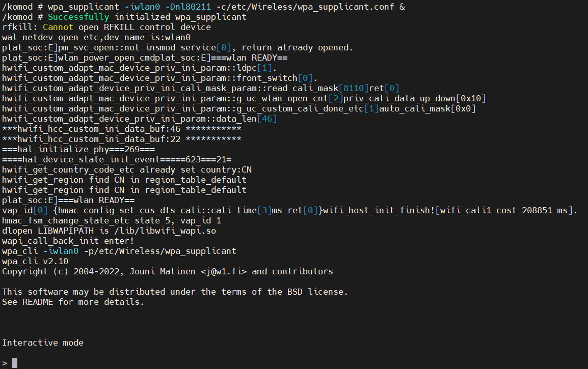This screenshot has height=369, width=588.
Task: Click the 'Interactive mode' text
Action: tap(43, 343)
